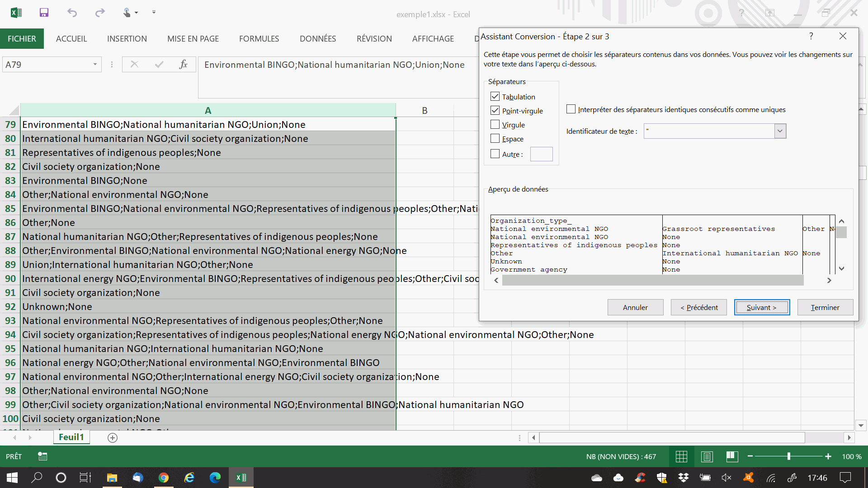Screen dimensions: 868x488
Task: Expand the Name Box dropdown arrow
Action: pos(95,65)
